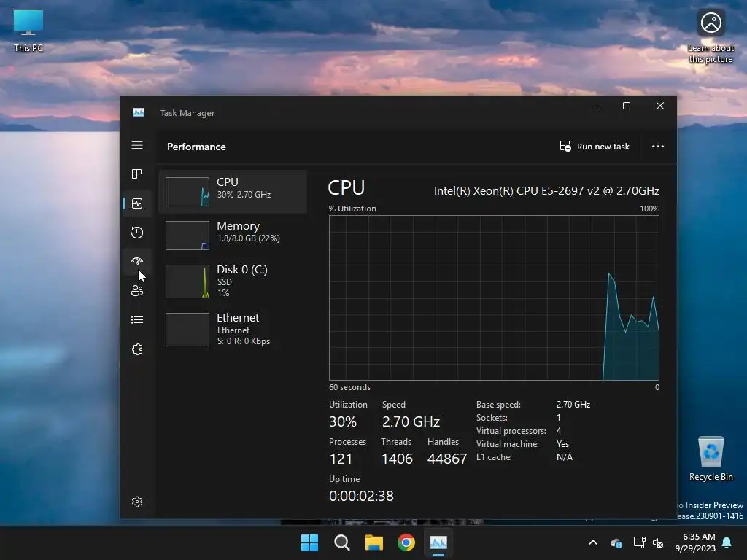The width and height of the screenshot is (747, 560).
Task: Select the Memory performance item
Action: click(x=233, y=236)
